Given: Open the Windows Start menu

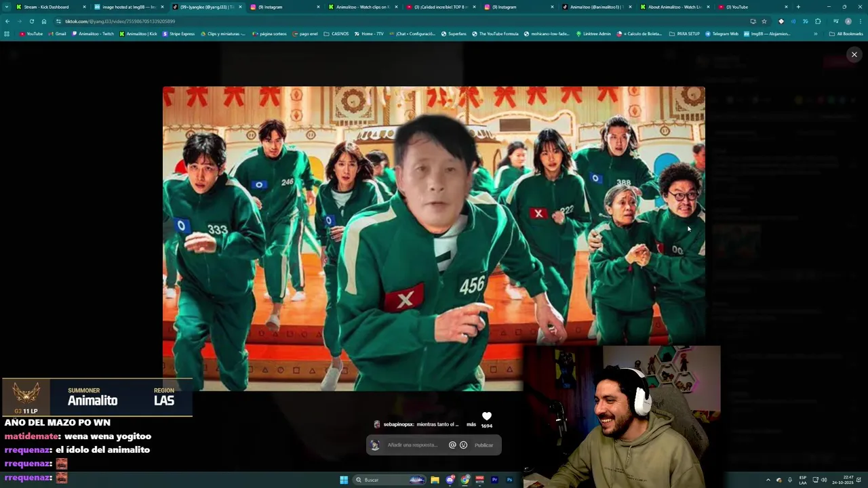Looking at the screenshot, I should [344, 480].
